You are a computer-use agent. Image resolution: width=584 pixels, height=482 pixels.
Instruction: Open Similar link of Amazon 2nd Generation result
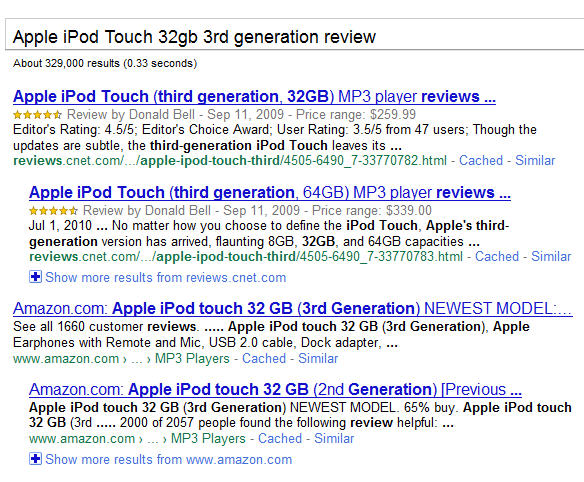(334, 438)
